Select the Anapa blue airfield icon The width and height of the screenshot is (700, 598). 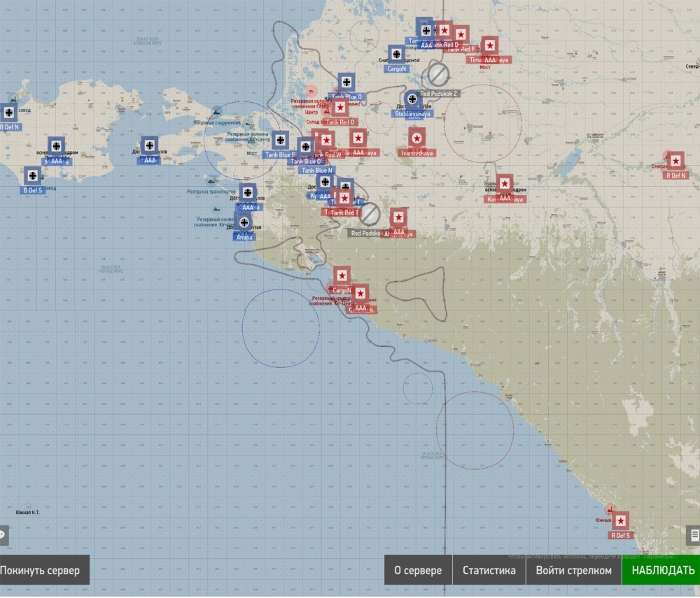tap(244, 222)
